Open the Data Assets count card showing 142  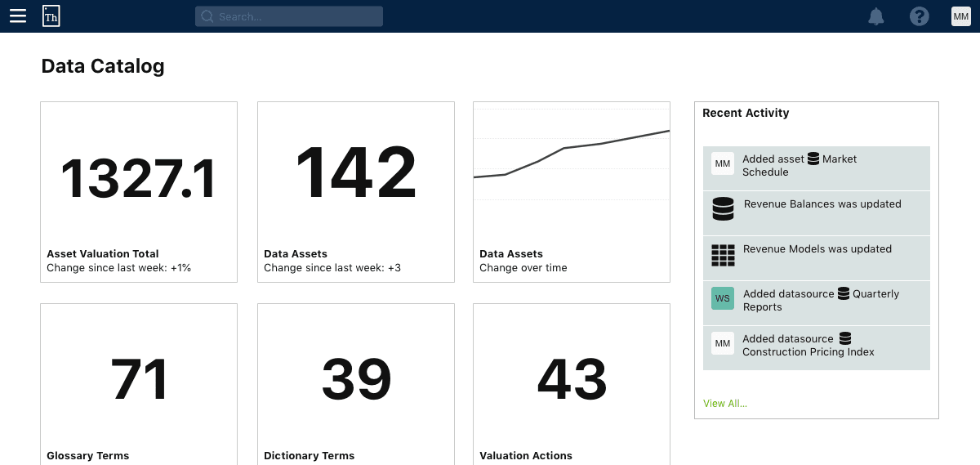click(356, 192)
